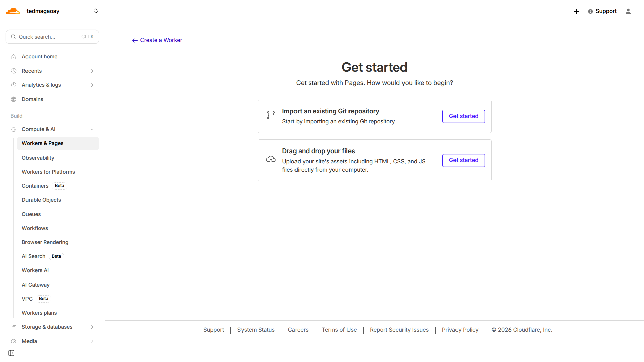Collapse the Compute & AI section
The width and height of the screenshot is (644, 362).
(92, 130)
